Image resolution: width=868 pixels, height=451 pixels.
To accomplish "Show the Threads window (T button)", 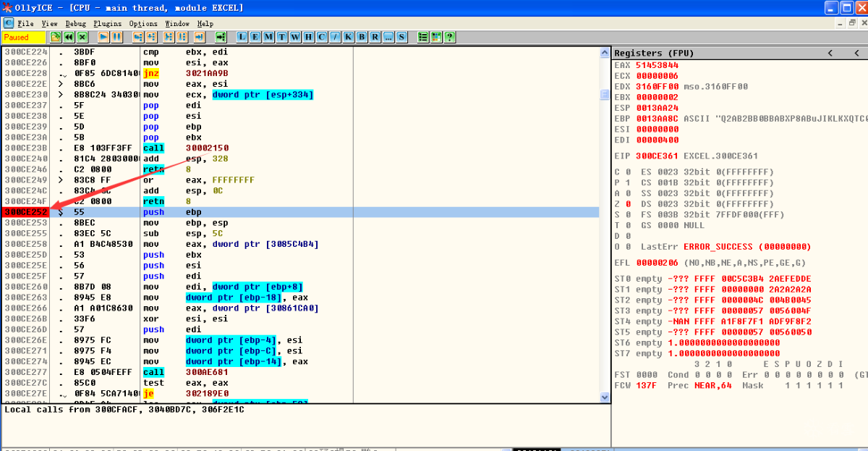I will [x=281, y=37].
